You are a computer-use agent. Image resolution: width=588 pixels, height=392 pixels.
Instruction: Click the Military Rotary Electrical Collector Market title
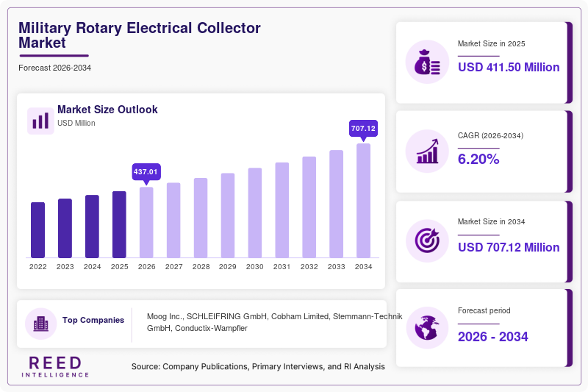(140, 35)
